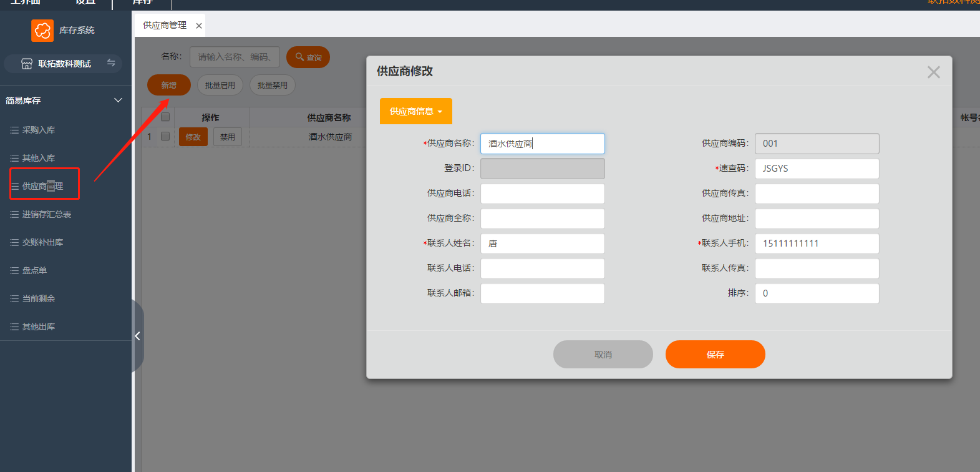The height and width of the screenshot is (472, 980).
Task: Close the 供应商管理 tab
Action: click(x=199, y=26)
